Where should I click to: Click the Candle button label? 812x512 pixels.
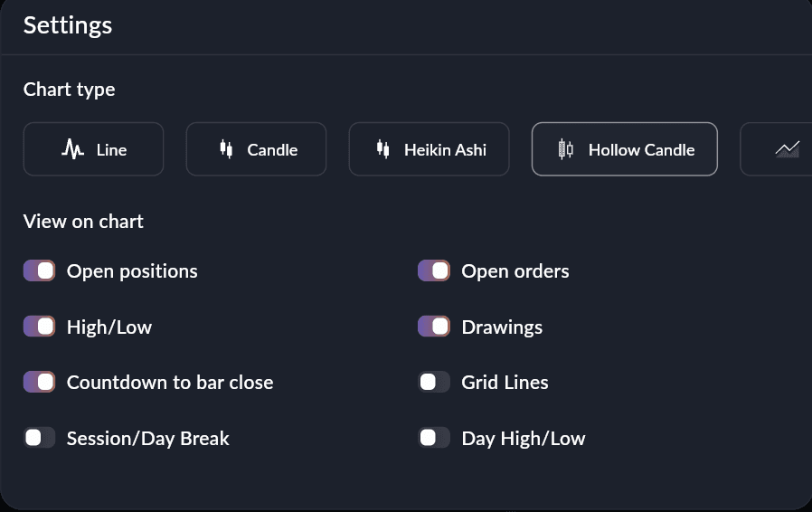point(272,150)
